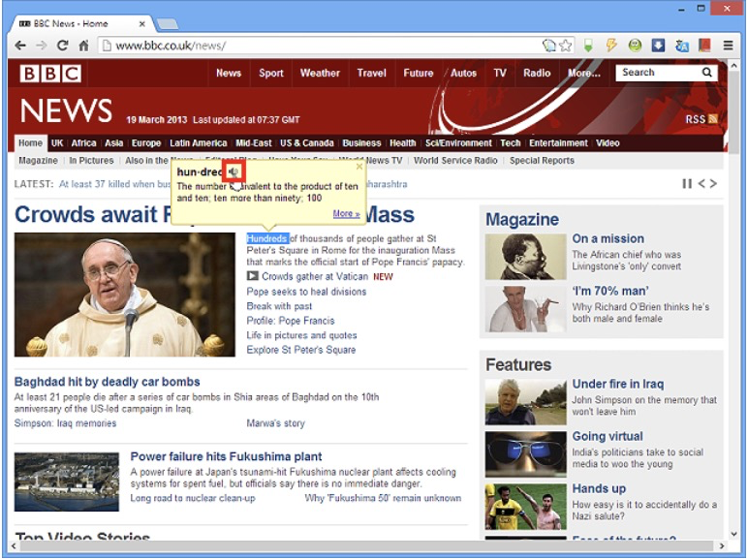This screenshot has height=560, width=748.
Task: Open the Future section
Action: coord(419,73)
